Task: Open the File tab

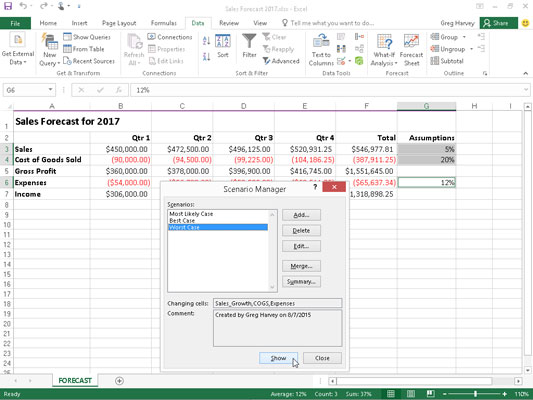Action: click(x=15, y=23)
